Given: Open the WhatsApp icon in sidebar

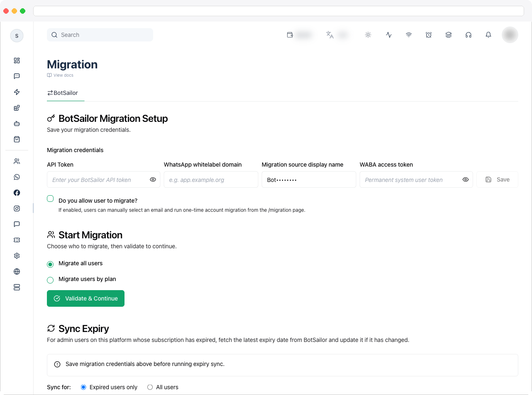Looking at the screenshot, I should click(17, 177).
